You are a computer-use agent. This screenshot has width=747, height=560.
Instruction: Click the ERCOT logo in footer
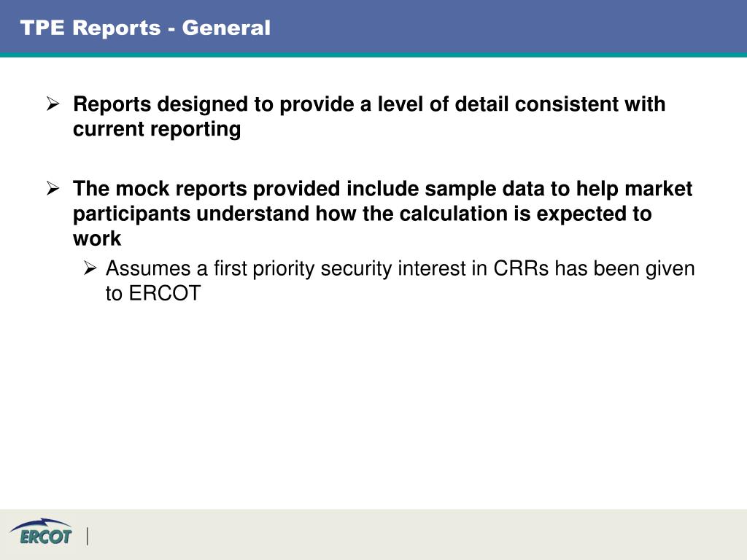pyautogui.click(x=41, y=532)
